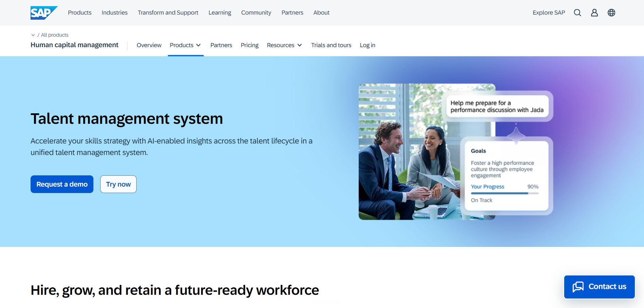Open the Community menu
Screen dimensions: 644x308
coord(256,13)
